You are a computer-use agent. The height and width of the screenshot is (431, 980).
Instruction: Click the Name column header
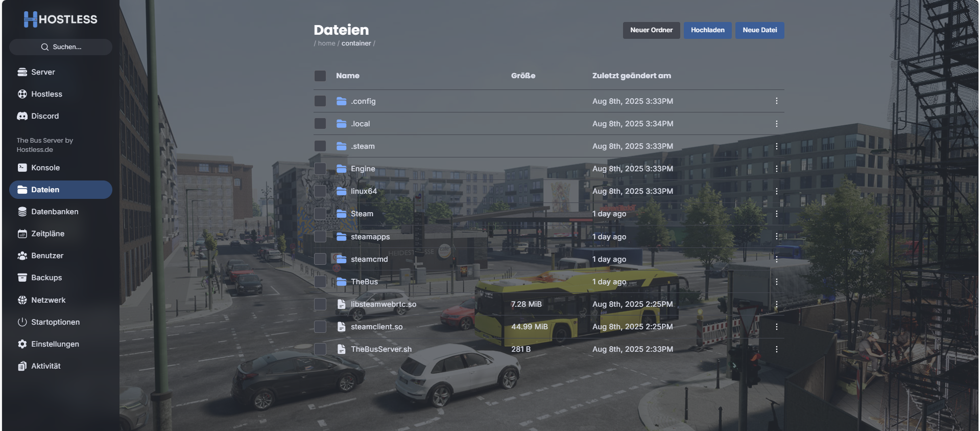coord(347,76)
